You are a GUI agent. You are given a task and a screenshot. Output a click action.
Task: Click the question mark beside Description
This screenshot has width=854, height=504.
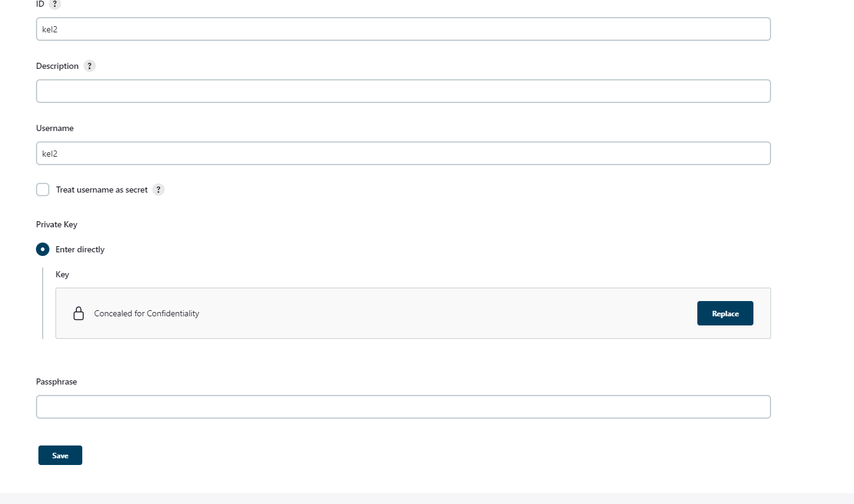tap(90, 66)
